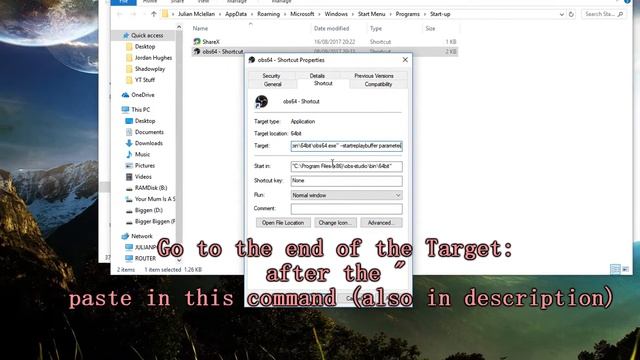
Task: Click the Comment field
Action: [347, 209]
